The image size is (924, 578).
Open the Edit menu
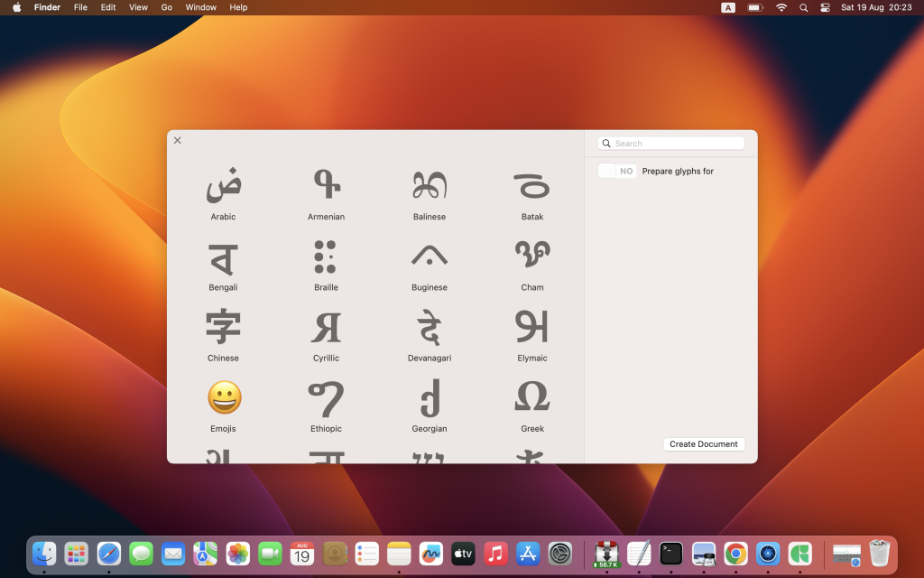[x=108, y=7]
